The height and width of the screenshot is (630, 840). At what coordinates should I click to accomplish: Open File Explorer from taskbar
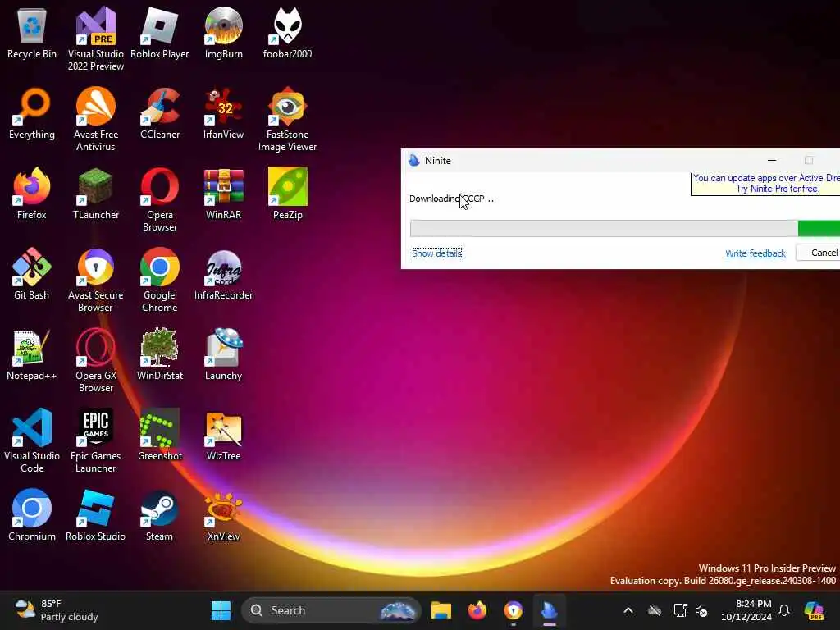coord(441,610)
